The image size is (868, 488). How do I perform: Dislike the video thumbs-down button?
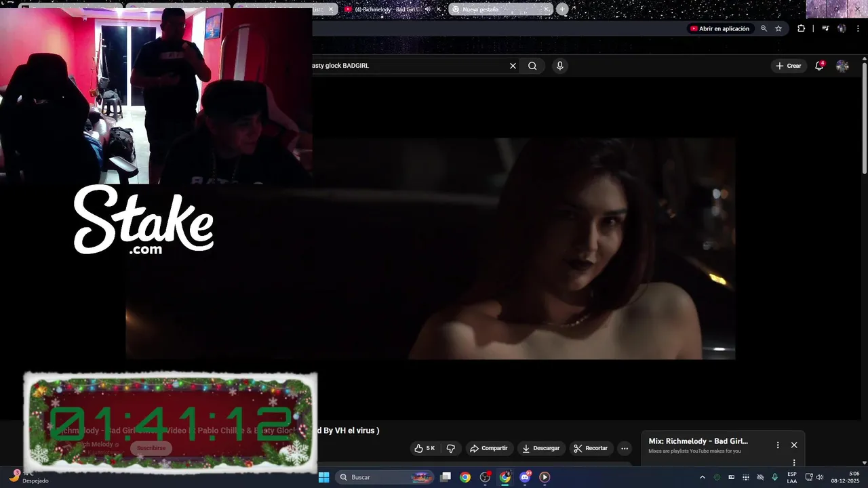tap(451, 448)
